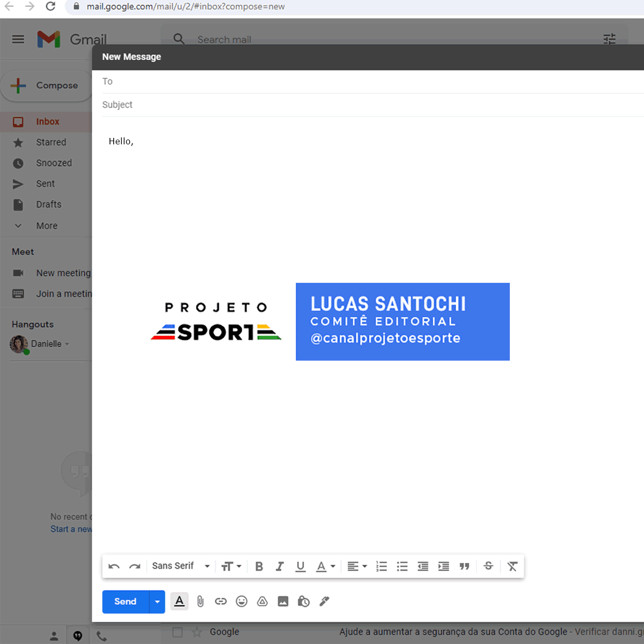Open the Drafts folder

(46, 204)
